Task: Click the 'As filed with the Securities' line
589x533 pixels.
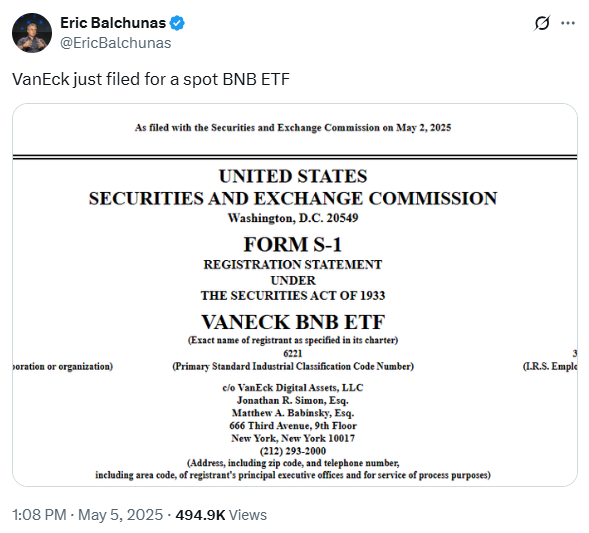Action: click(293, 128)
